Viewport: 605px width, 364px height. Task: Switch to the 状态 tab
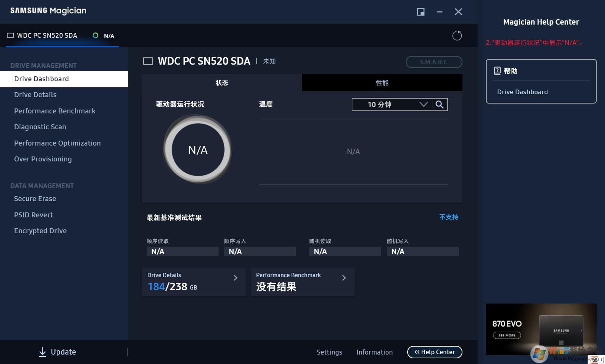222,82
